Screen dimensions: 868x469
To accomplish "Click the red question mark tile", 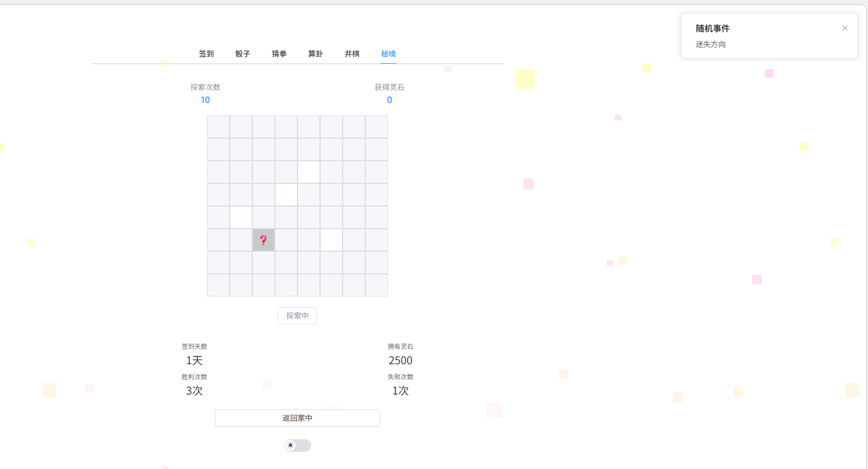I will coord(264,240).
